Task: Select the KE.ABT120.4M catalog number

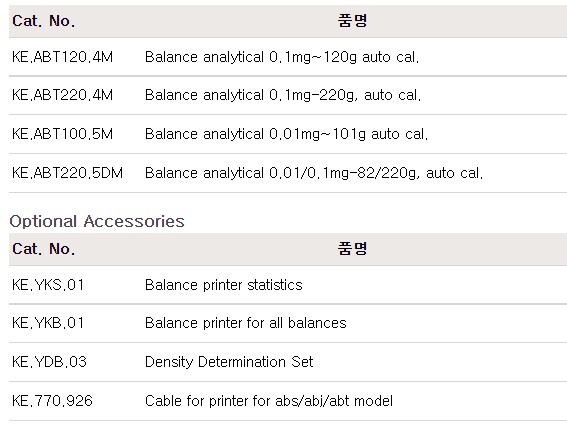Action: 63,57
